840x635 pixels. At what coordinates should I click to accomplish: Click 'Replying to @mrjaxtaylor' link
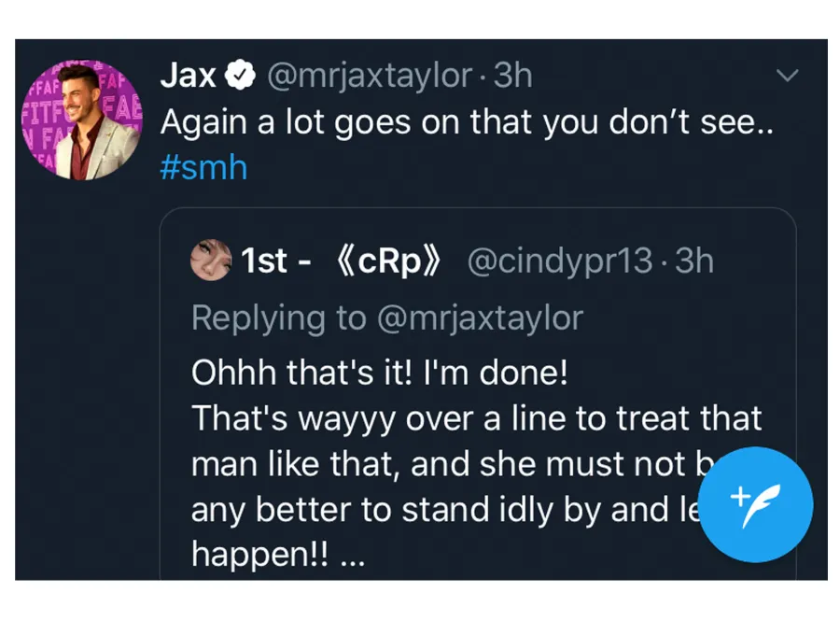(x=387, y=317)
